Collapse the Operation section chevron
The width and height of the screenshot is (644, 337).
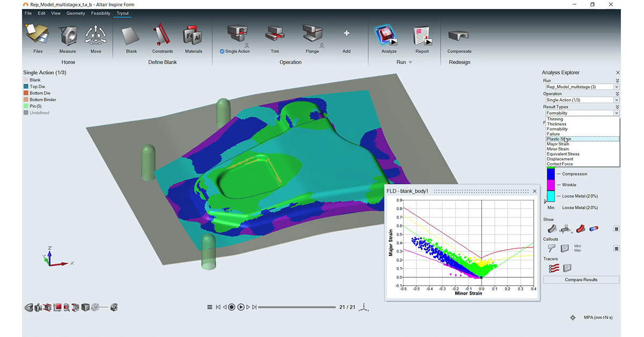tap(617, 94)
